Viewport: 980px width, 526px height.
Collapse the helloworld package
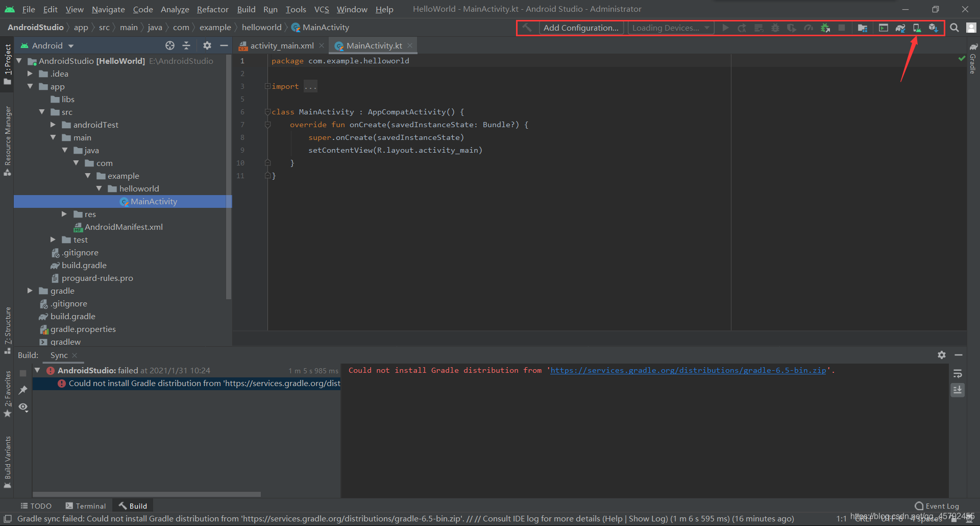(99, 188)
